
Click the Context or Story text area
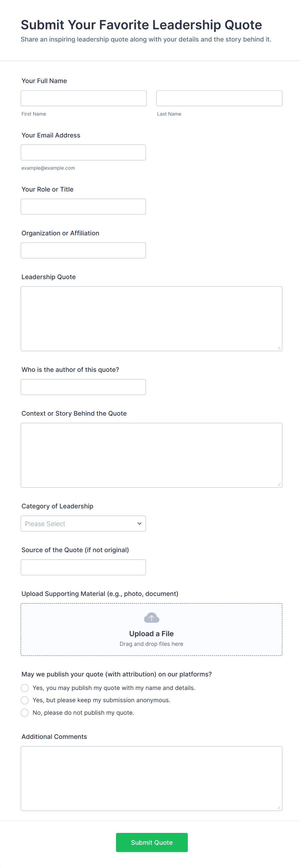pyautogui.click(x=151, y=455)
